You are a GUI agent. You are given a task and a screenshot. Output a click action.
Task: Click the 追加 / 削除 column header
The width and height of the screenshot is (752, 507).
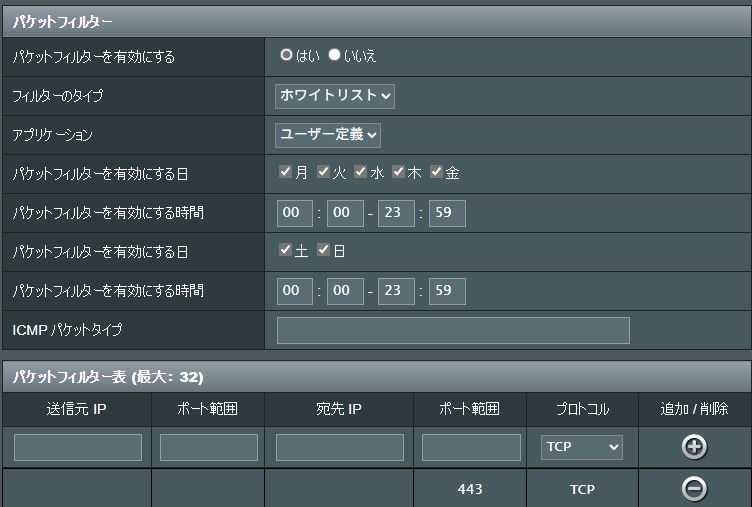[694, 409]
